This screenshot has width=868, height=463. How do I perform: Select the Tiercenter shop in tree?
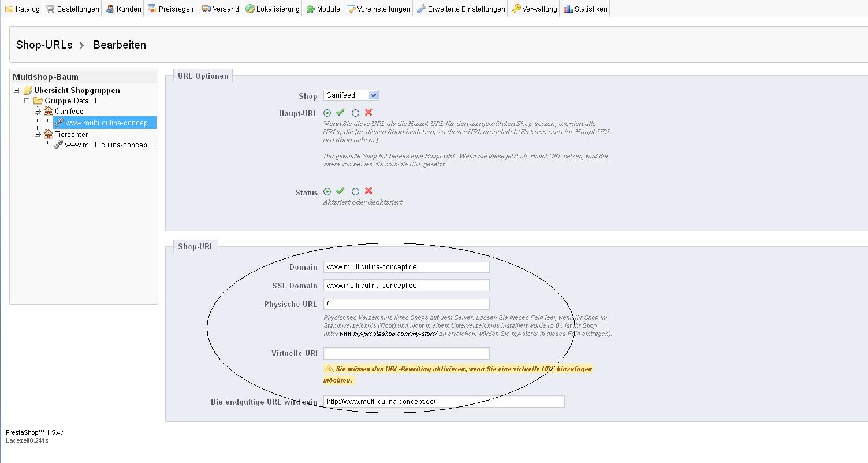pyautogui.click(x=71, y=134)
